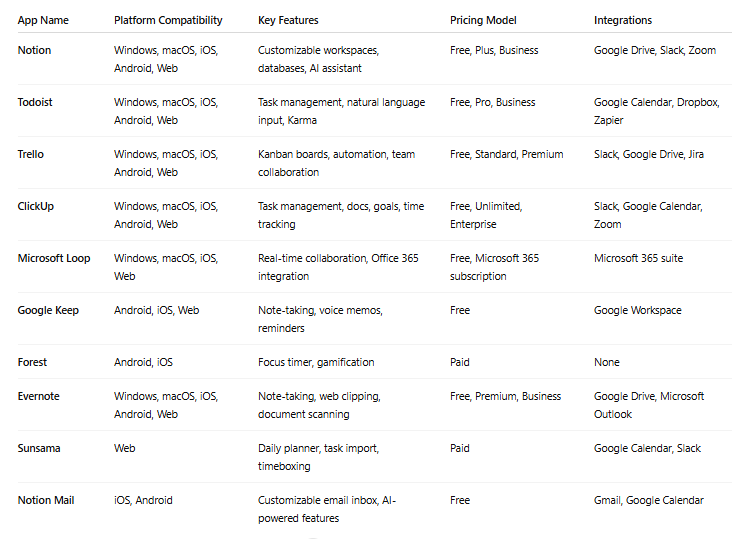Viewport: 742px width, 539px height.
Task: Select Trello's 'Free, Standard, Premium' pricing cell
Action: coord(506,154)
